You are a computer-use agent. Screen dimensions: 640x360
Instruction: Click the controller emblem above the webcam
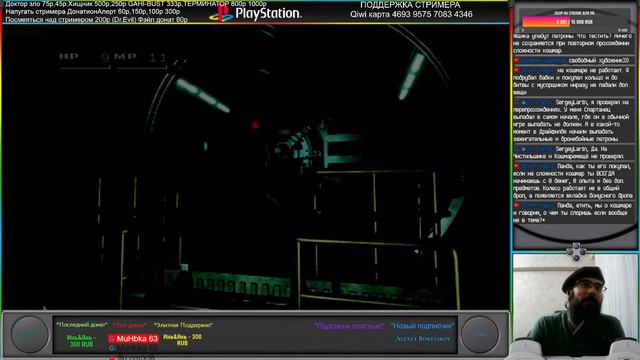click(x=576, y=252)
